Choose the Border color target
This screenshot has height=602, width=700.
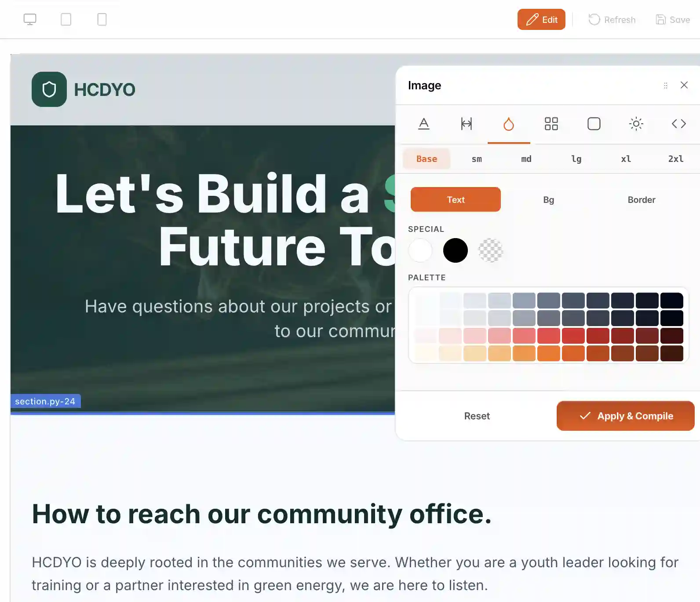pos(642,199)
